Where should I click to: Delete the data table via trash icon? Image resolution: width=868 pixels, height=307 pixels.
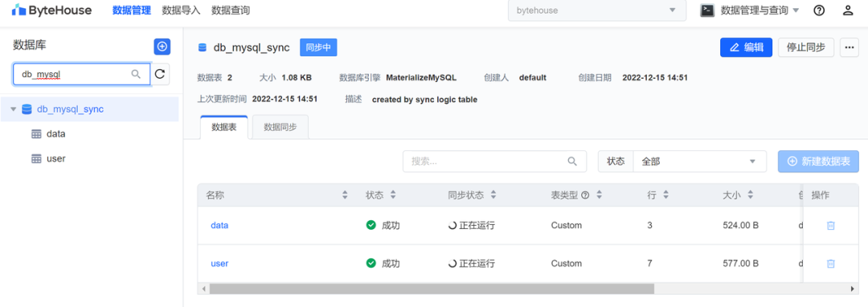[x=830, y=226]
